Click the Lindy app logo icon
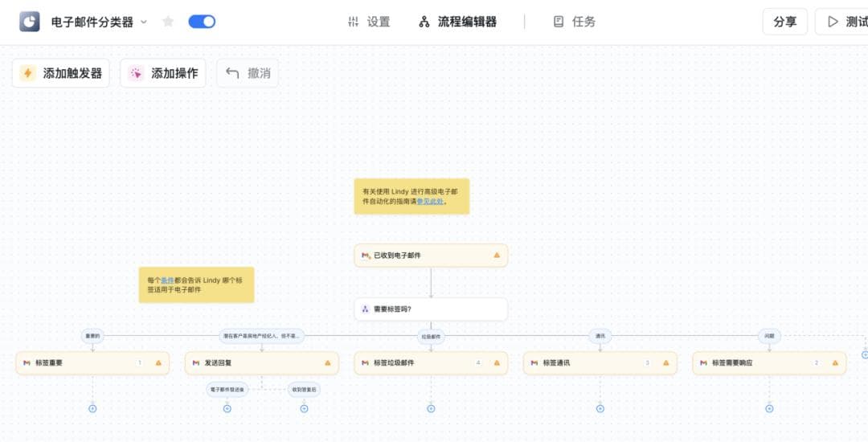This screenshot has height=442, width=868. click(30, 22)
